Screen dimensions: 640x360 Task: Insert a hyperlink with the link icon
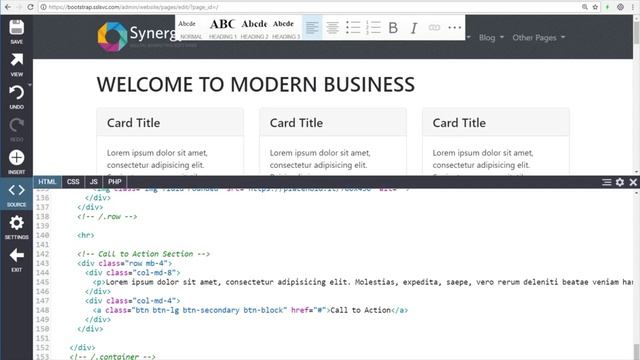pyautogui.click(x=434, y=28)
